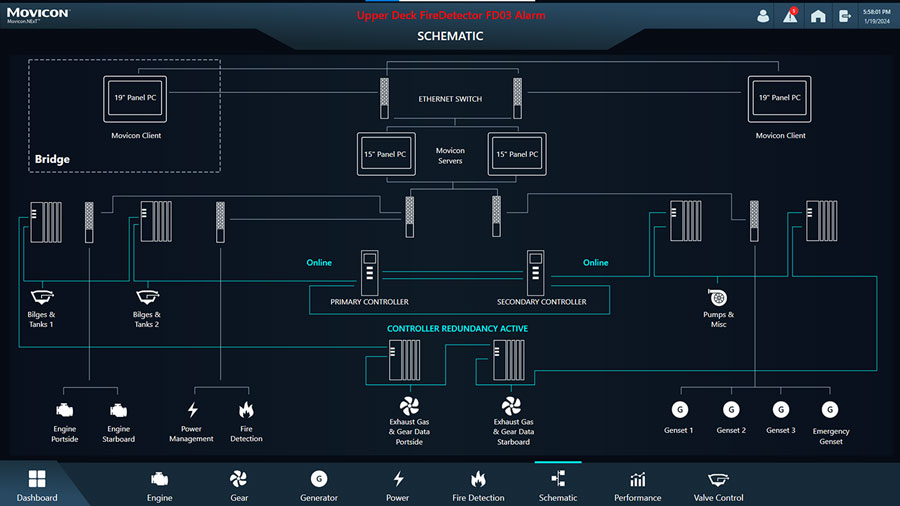This screenshot has height=506, width=900.
Task: Click the Online status next to Primary Controller
Action: (x=319, y=262)
